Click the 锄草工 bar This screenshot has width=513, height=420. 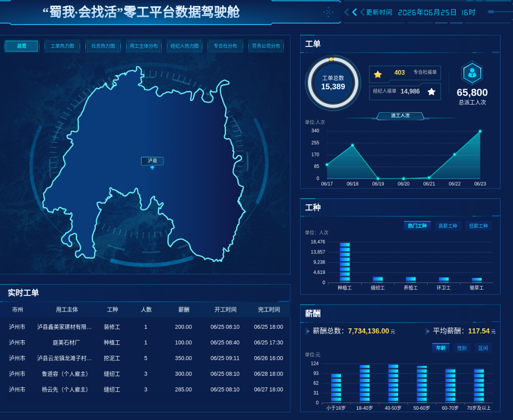click(477, 280)
